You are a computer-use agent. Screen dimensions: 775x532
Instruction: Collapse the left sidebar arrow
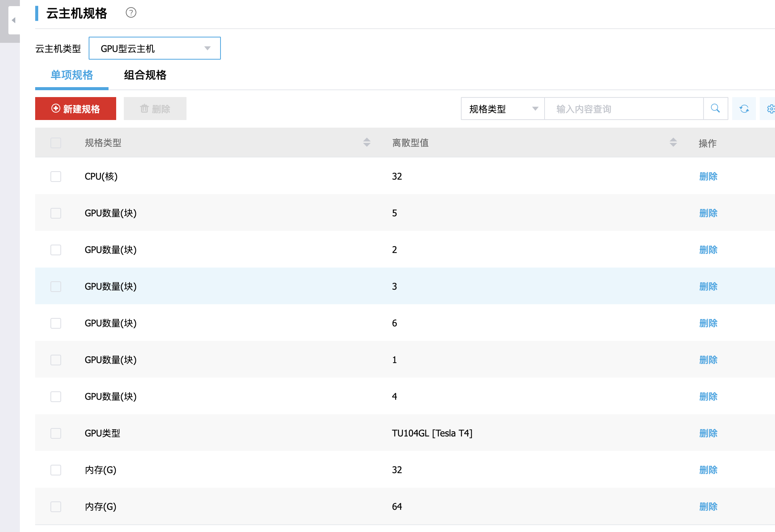(14, 20)
